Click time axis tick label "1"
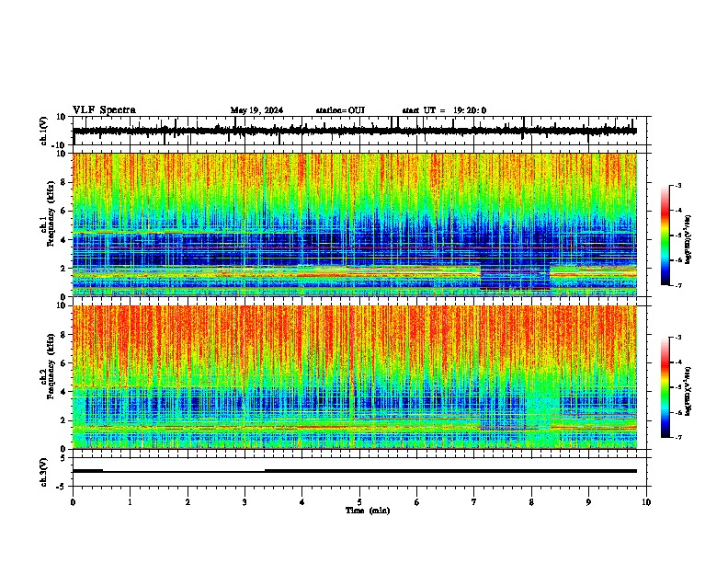 (x=130, y=502)
